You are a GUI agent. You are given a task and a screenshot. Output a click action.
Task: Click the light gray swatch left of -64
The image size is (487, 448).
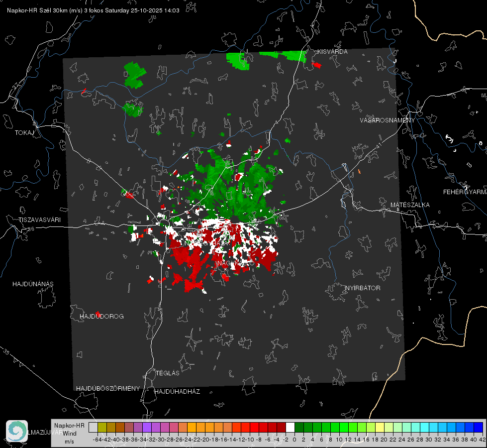(x=93, y=427)
